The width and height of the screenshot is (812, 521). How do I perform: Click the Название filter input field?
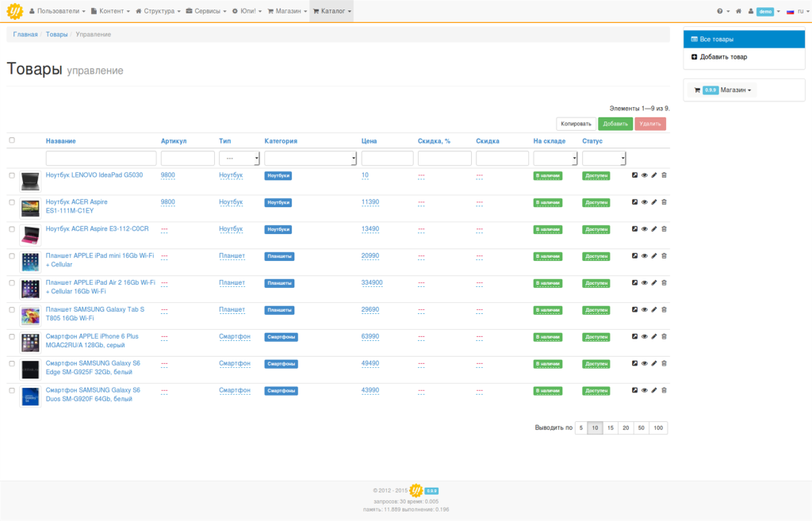[x=101, y=159]
